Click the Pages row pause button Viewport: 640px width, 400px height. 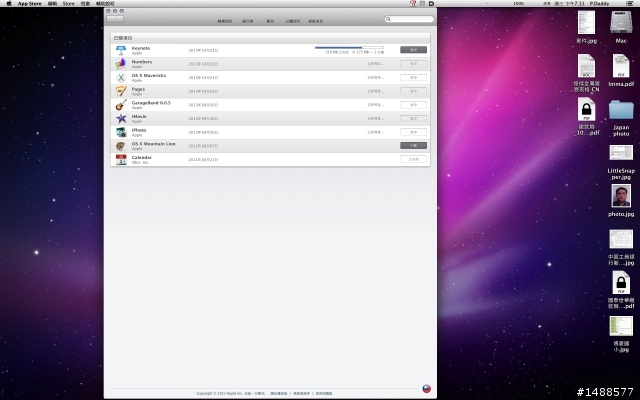click(413, 91)
